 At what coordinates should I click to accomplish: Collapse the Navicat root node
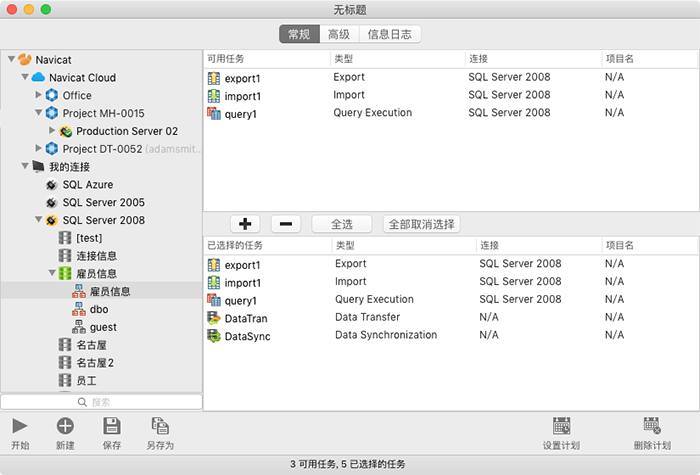tap(12, 58)
